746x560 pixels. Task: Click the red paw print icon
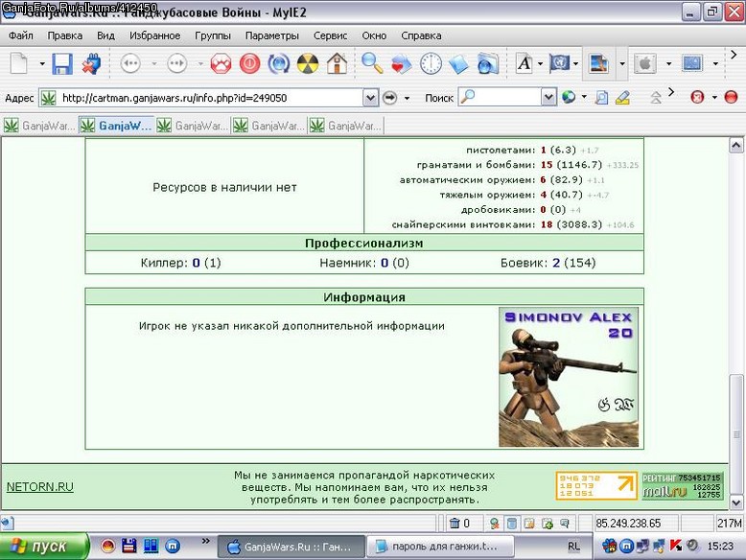[221, 63]
